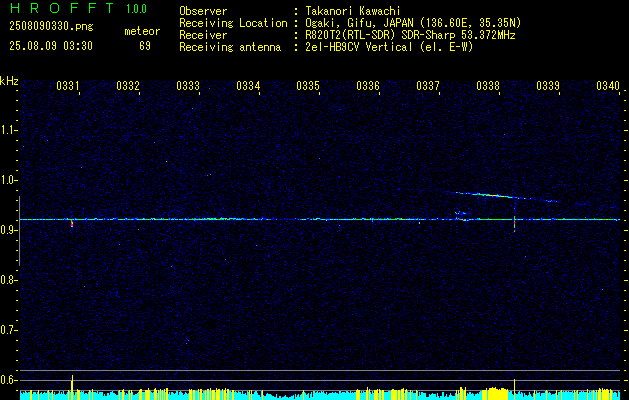Click the 0339 time marker

(x=548, y=85)
